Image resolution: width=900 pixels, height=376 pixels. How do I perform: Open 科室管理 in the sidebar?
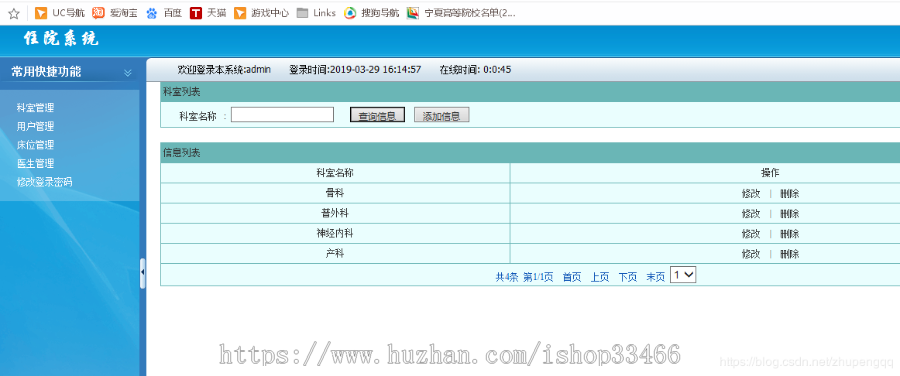coord(36,108)
